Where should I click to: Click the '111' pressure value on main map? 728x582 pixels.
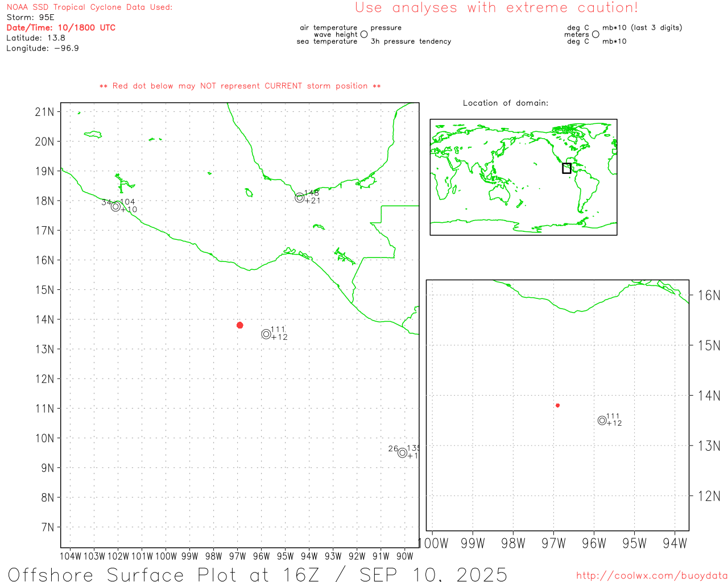[278, 330]
